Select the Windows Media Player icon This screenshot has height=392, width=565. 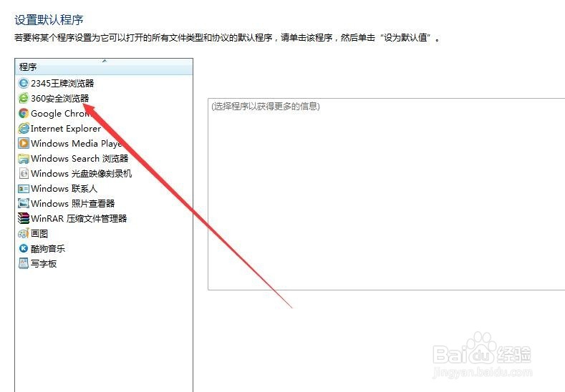click(x=24, y=143)
